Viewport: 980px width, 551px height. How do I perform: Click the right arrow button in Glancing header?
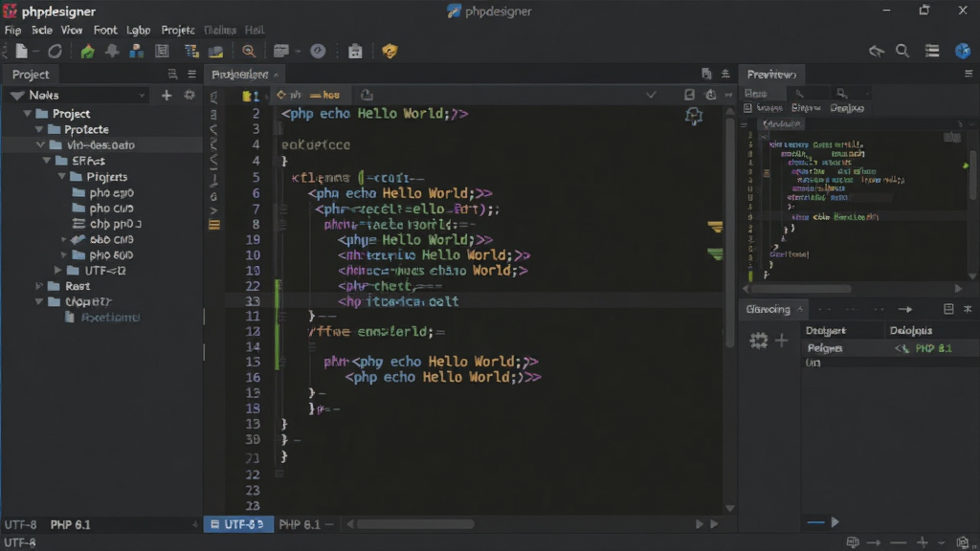(905, 309)
